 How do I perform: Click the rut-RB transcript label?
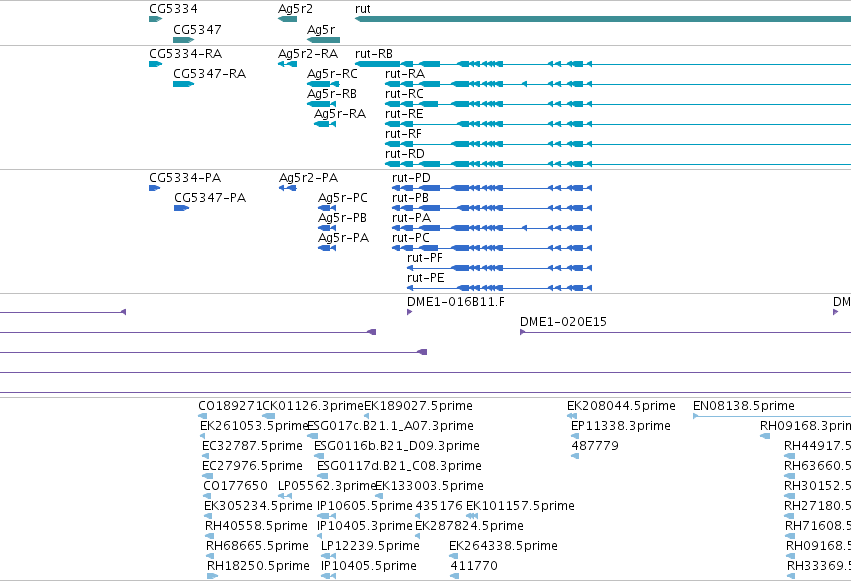click(373, 54)
